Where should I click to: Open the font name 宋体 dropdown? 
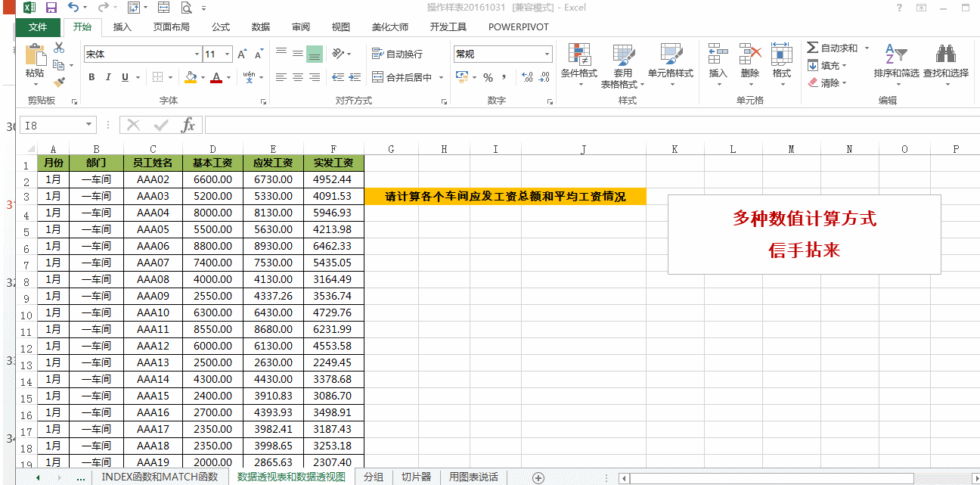pos(197,54)
